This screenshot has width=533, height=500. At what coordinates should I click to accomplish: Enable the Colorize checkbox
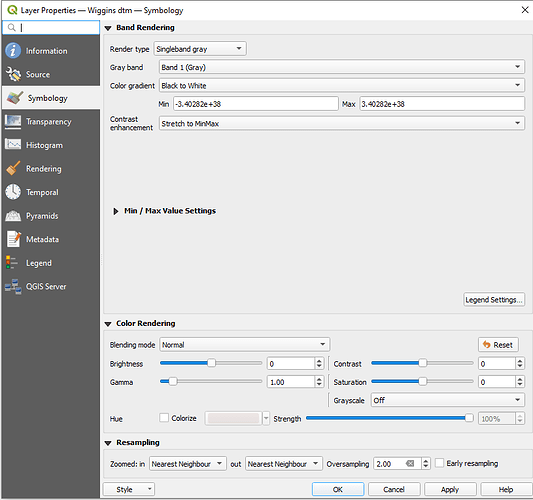click(x=164, y=418)
